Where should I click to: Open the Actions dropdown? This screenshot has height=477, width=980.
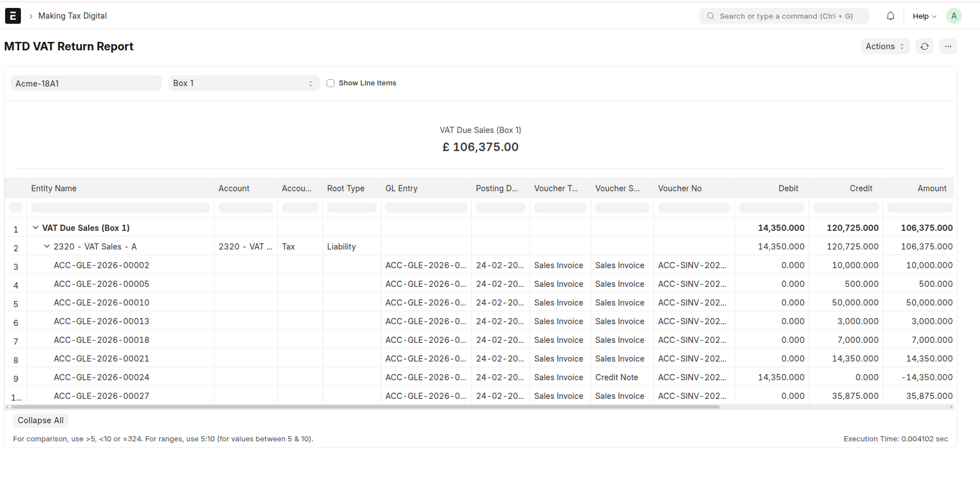coord(885,46)
